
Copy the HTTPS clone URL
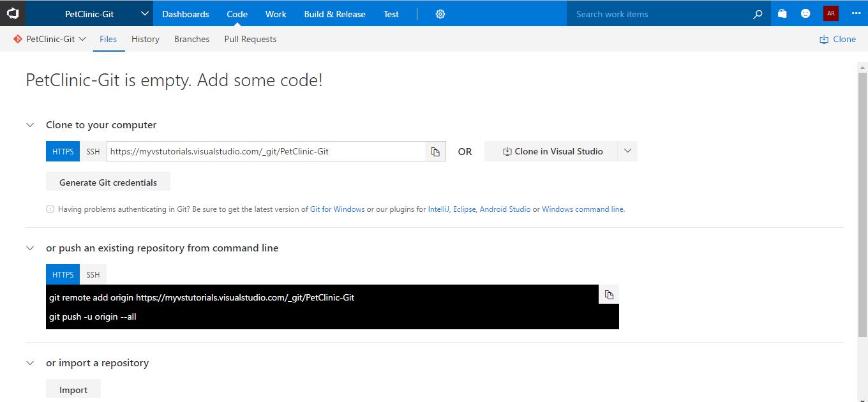point(435,151)
